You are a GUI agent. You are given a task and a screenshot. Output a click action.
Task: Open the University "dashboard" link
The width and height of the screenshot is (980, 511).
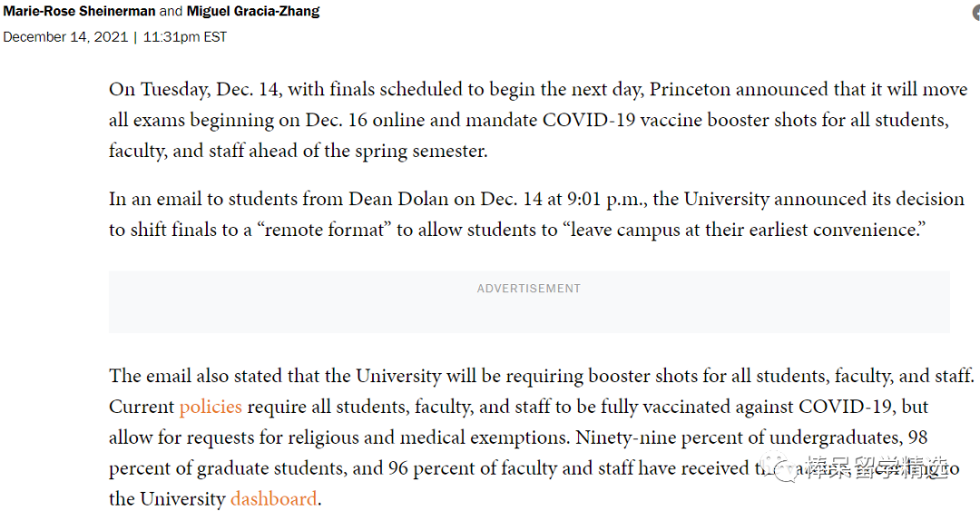click(274, 498)
